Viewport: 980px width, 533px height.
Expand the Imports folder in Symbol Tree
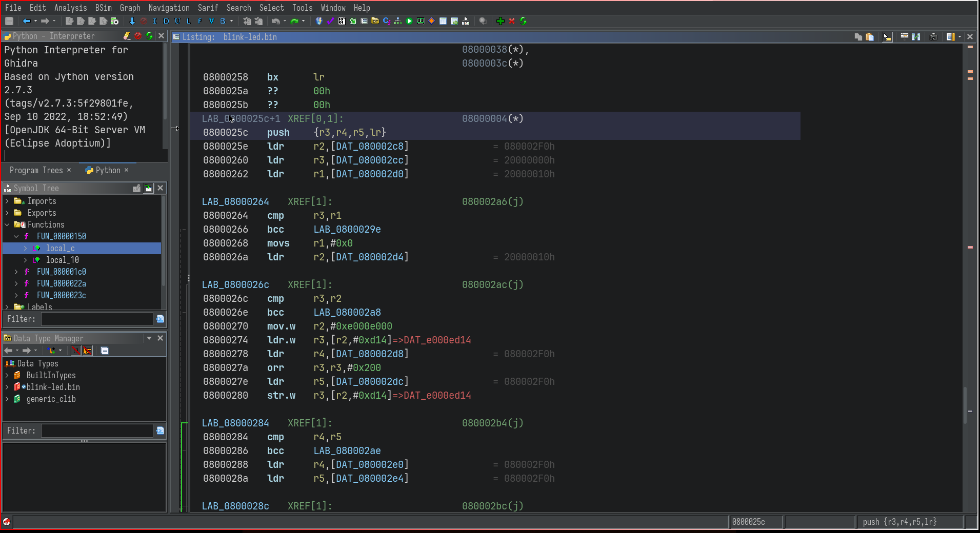pos(7,201)
